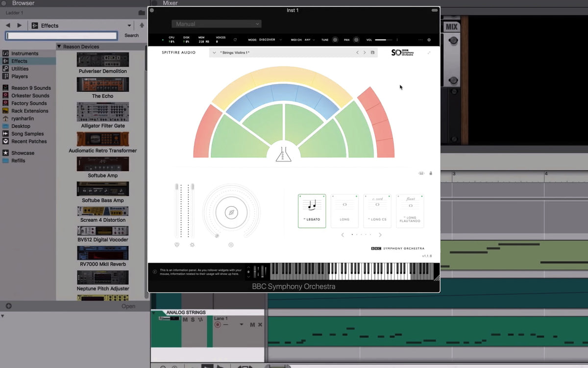Viewport: 588px width, 368px height.
Task: Click the refresh icon beside Voices
Action: (235, 40)
